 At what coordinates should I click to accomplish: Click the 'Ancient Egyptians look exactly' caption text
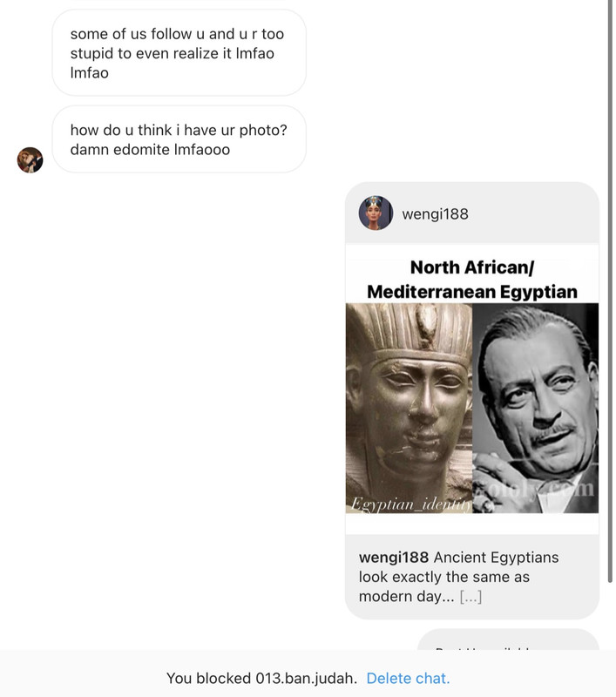pos(458,567)
